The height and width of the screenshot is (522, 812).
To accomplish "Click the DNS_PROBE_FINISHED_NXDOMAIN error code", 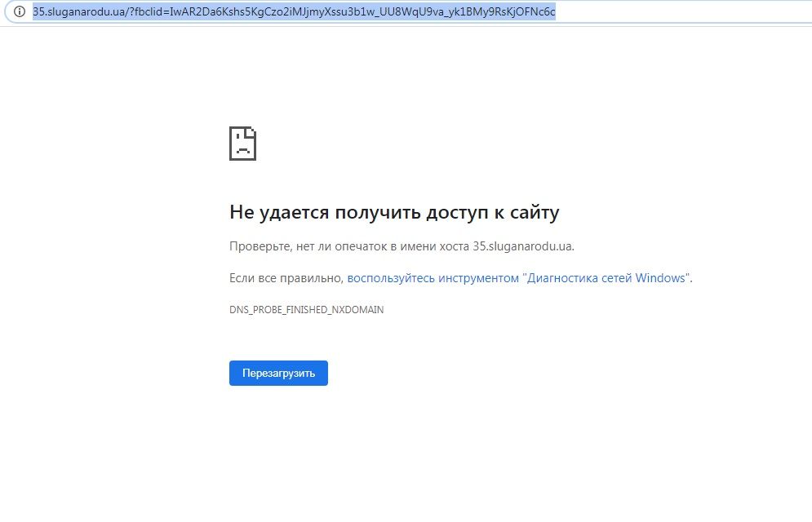I will click(x=306, y=309).
